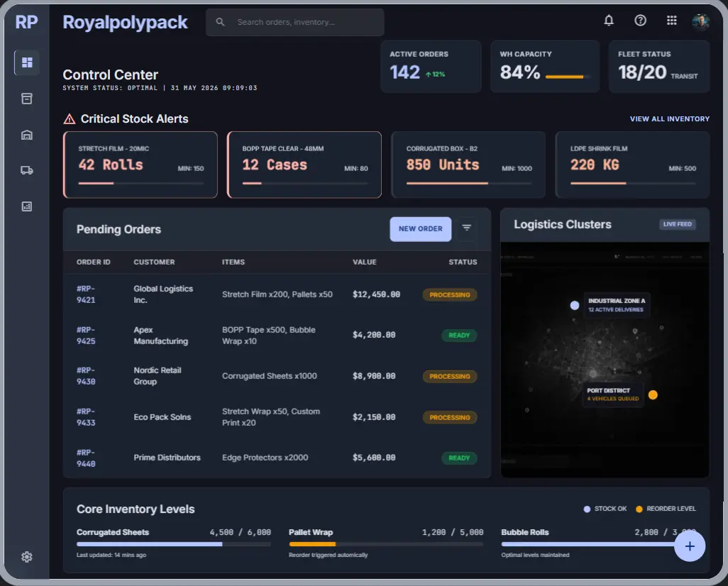This screenshot has height=586, width=728.
Task: Click the LIVE FEED badge
Action: pos(678,224)
